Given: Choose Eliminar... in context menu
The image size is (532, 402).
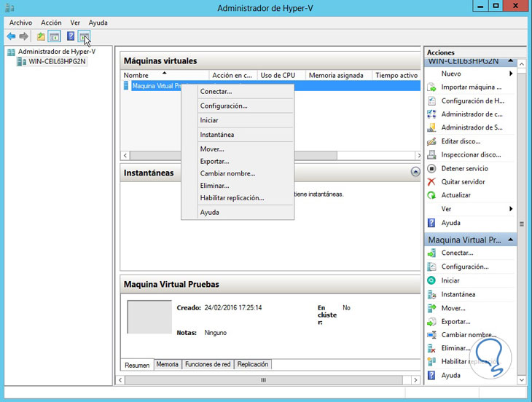Looking at the screenshot, I should point(238,186).
